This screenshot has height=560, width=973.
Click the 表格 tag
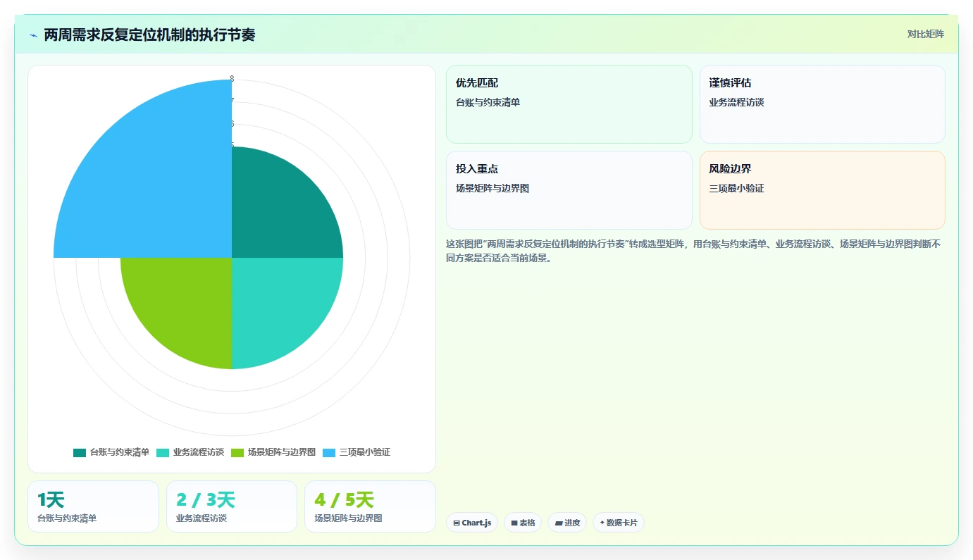[523, 523]
